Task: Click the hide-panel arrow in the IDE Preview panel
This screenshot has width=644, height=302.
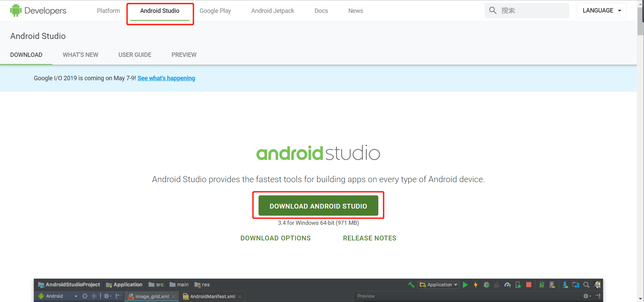Action: pos(598,296)
